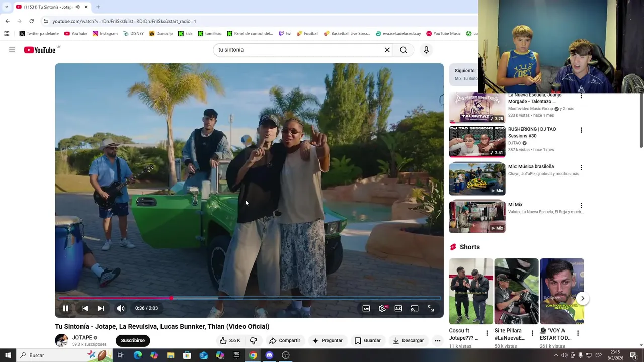Start voice search with microphone
The width and height of the screenshot is (644, 362).
tap(426, 50)
